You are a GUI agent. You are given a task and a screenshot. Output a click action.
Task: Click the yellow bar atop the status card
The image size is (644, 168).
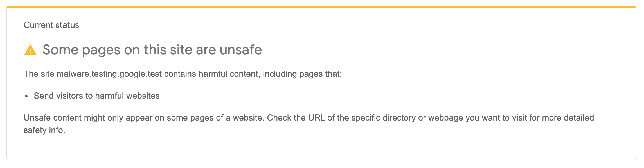click(x=321, y=7)
